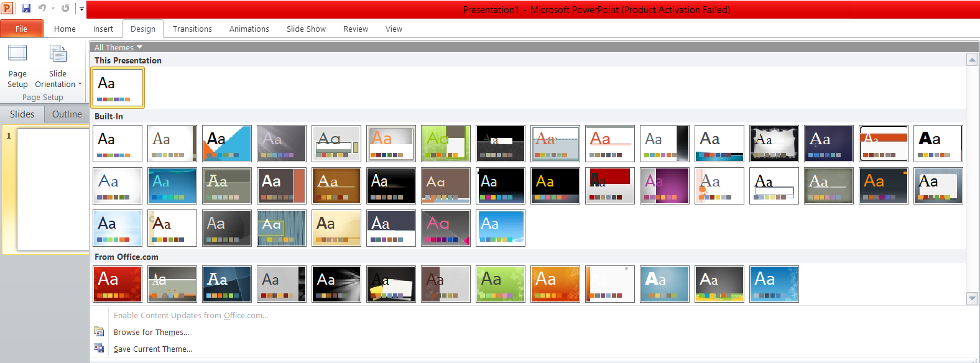Click the Save Current Theme icon
Image resolution: width=980 pixels, height=363 pixels.
tap(99, 349)
